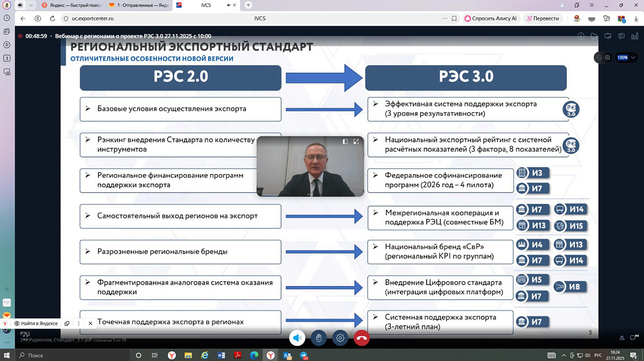This screenshot has height=361, width=644.
Task: Click the Спросить Алису AI button
Action: 490,19
